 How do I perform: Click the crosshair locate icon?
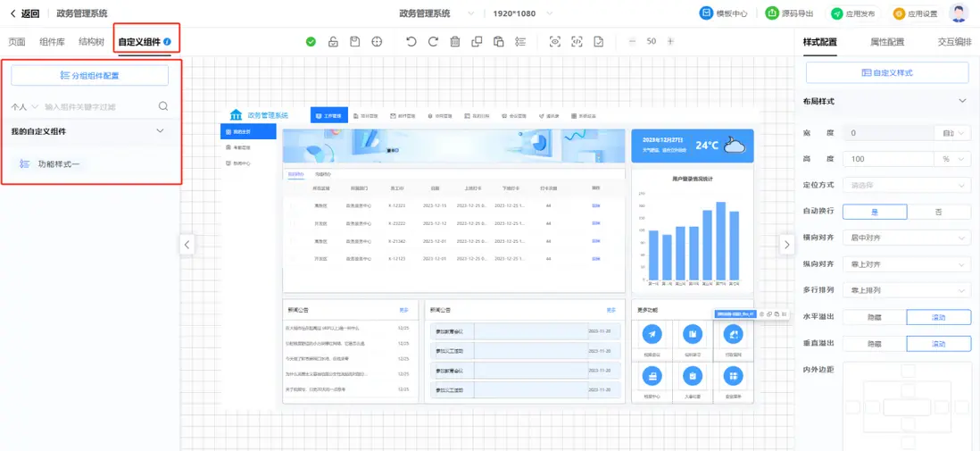(377, 42)
